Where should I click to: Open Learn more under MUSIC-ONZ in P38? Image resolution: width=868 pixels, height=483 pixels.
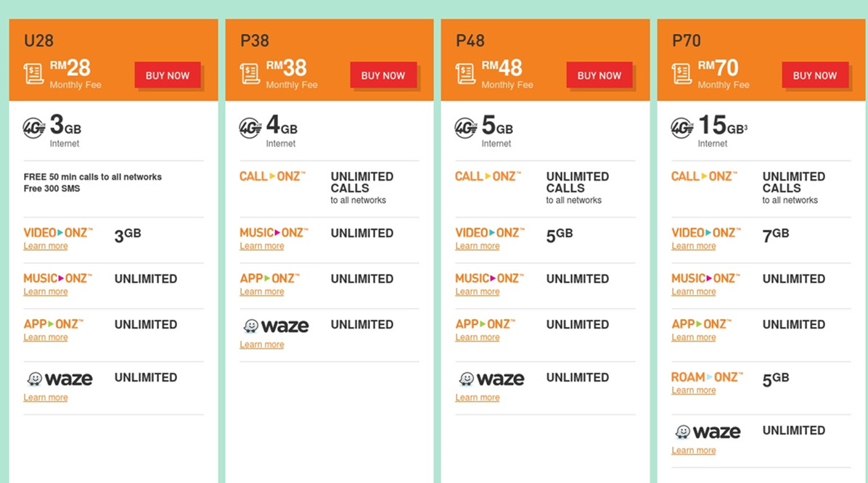click(x=261, y=246)
